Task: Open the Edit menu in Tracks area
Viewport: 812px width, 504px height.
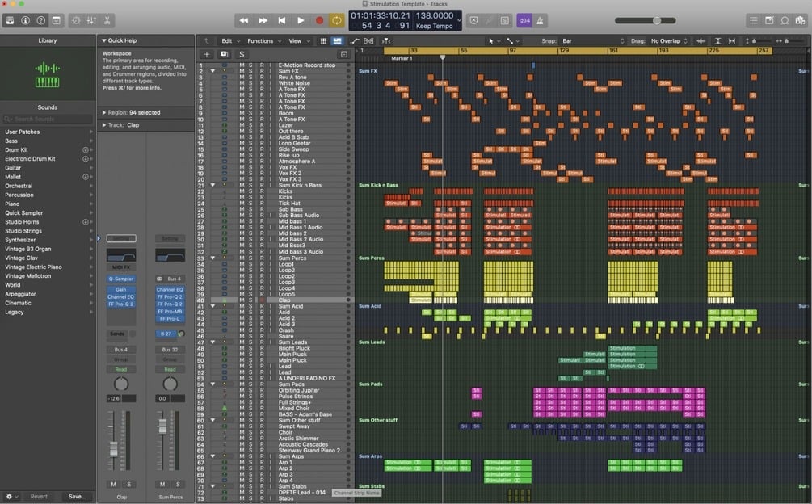Action: [x=230, y=41]
